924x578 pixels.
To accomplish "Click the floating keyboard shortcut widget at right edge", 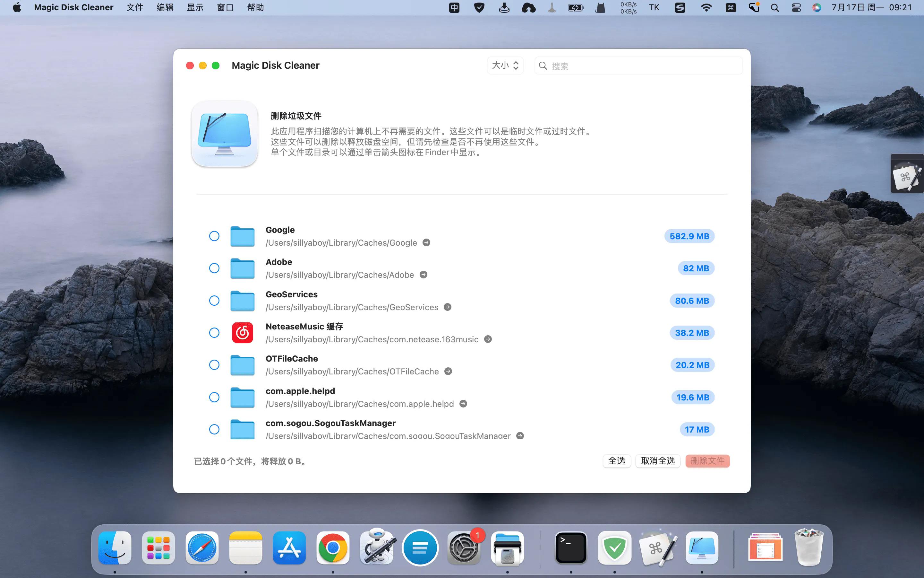I will tap(907, 174).
